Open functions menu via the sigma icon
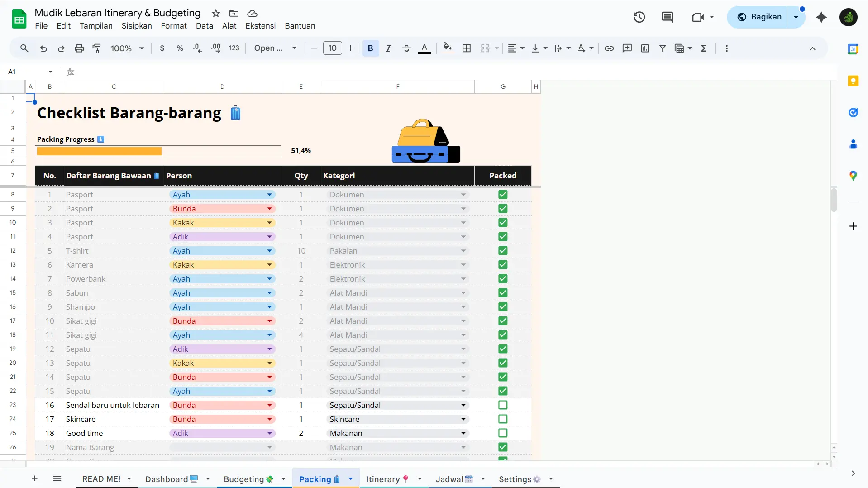The image size is (868, 488). click(x=704, y=48)
